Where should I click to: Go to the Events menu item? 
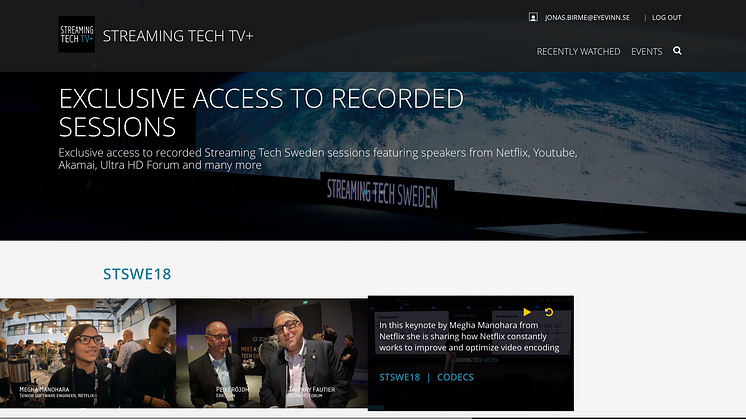[646, 51]
